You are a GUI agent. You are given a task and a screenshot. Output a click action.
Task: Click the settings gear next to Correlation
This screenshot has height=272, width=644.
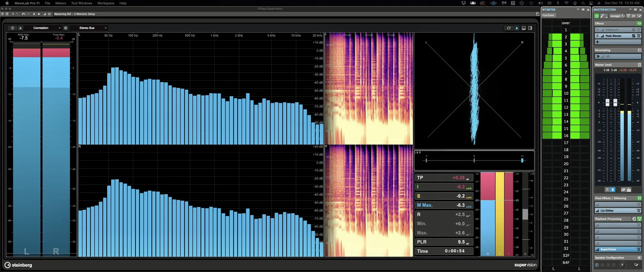point(66,28)
